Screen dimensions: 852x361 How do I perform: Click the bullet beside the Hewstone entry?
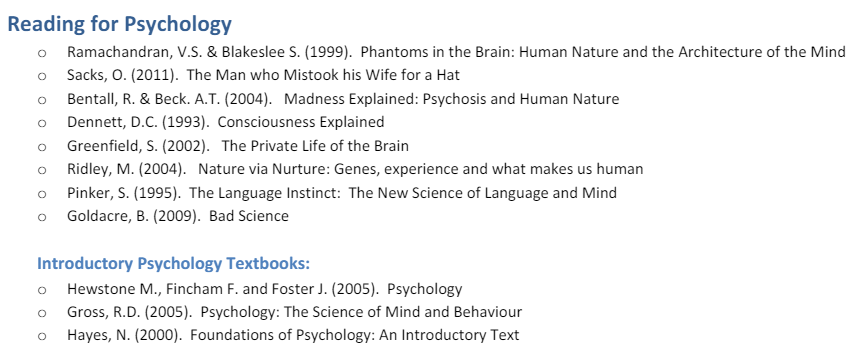(x=42, y=290)
